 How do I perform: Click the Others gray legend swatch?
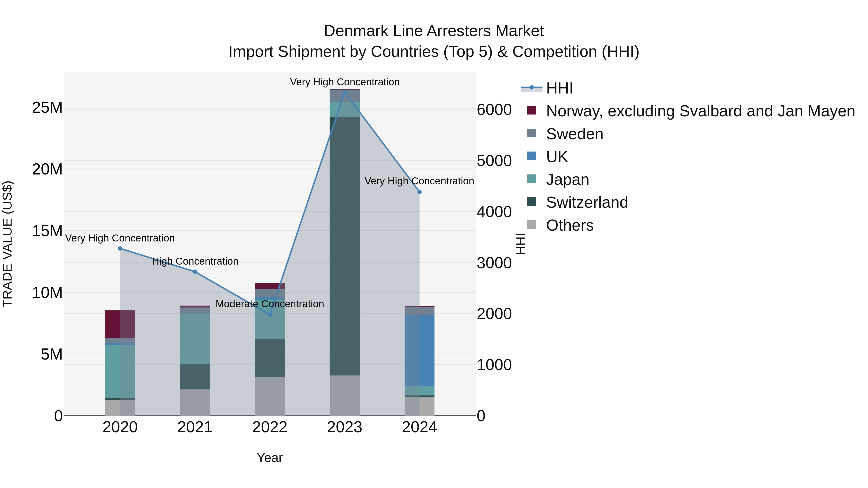531,224
